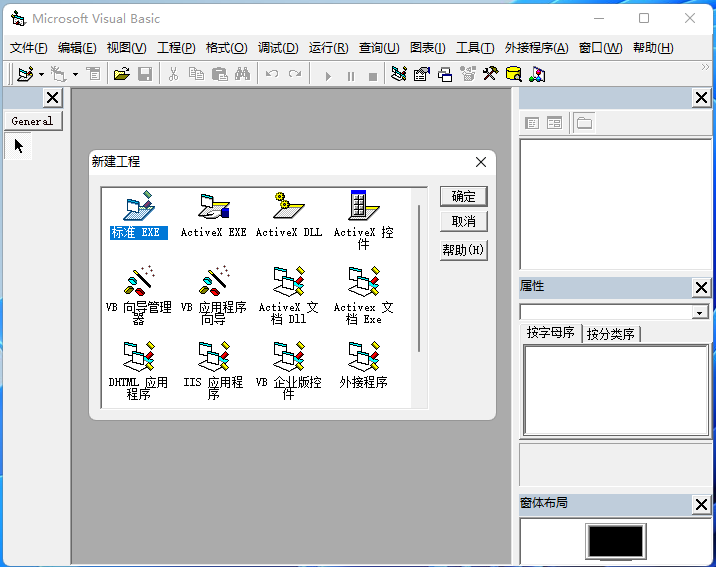
Task: Click the General tab in toolbox
Action: [33, 121]
